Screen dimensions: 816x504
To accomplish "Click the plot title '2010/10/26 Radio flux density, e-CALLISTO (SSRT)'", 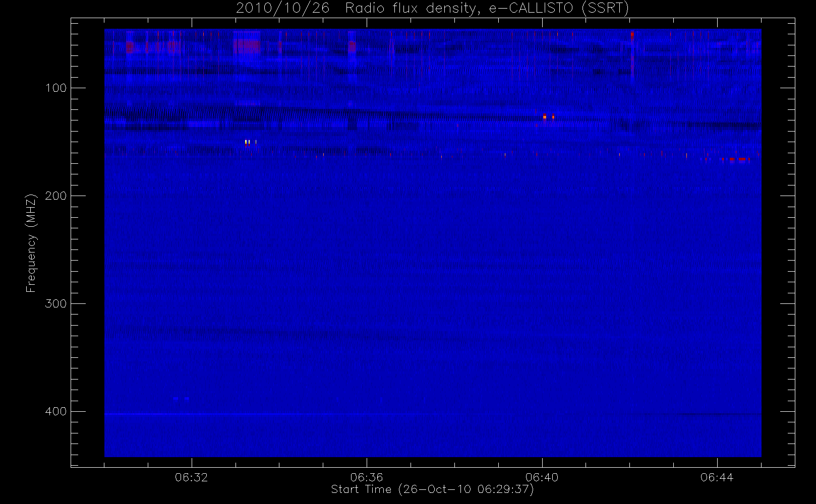I will [x=432, y=8].
